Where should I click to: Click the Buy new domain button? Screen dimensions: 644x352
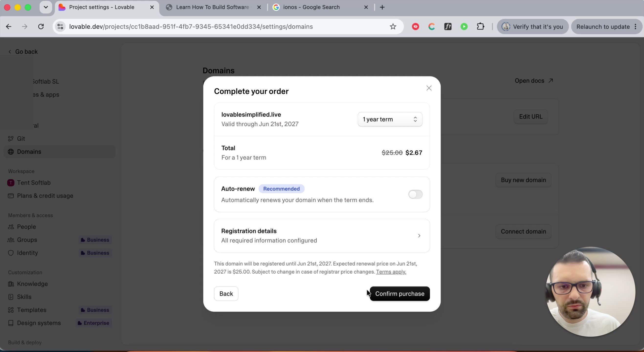(523, 180)
